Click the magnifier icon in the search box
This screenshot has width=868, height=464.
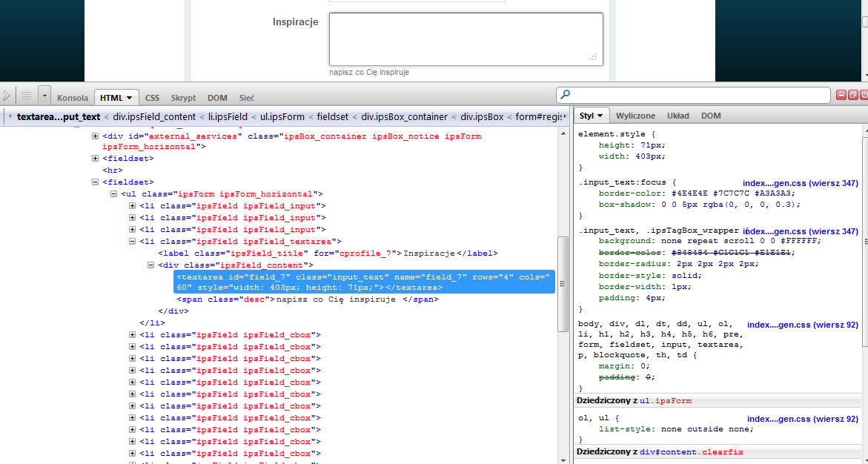[566, 95]
